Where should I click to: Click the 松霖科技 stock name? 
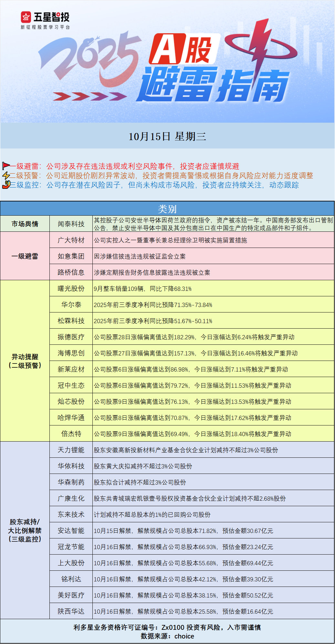tap(71, 321)
